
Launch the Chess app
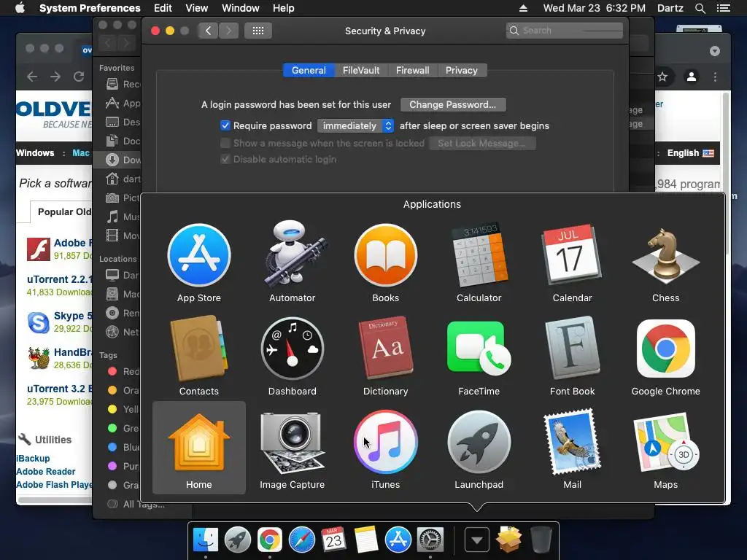tap(665, 256)
